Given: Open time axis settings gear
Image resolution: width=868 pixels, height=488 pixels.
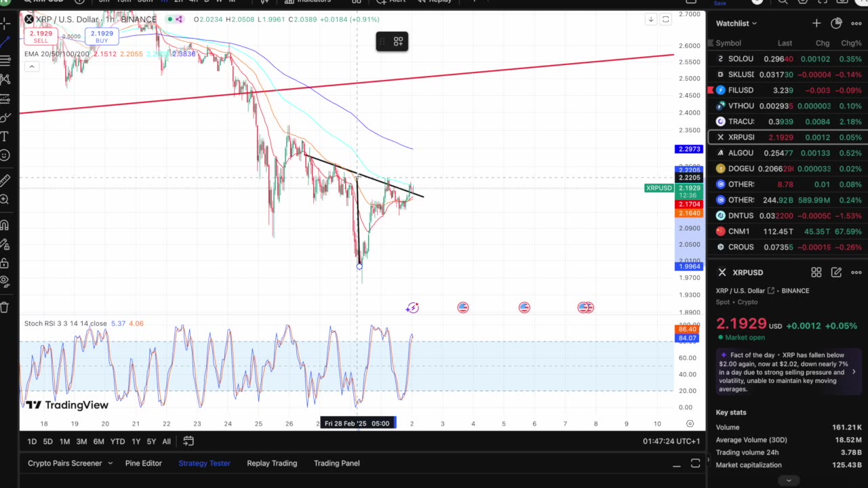Looking at the screenshot, I should [690, 424].
